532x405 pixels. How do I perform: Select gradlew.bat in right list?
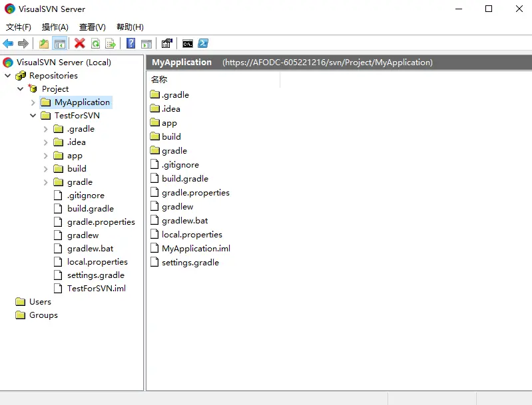tap(184, 221)
